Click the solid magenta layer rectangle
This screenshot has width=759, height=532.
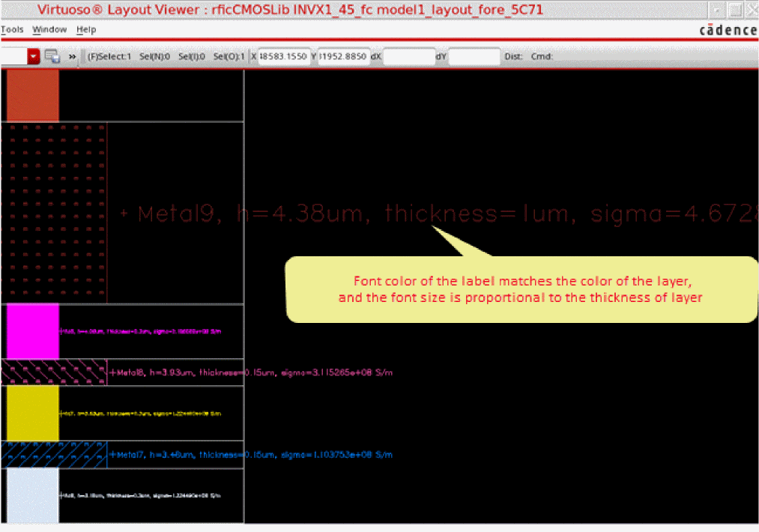(32, 331)
